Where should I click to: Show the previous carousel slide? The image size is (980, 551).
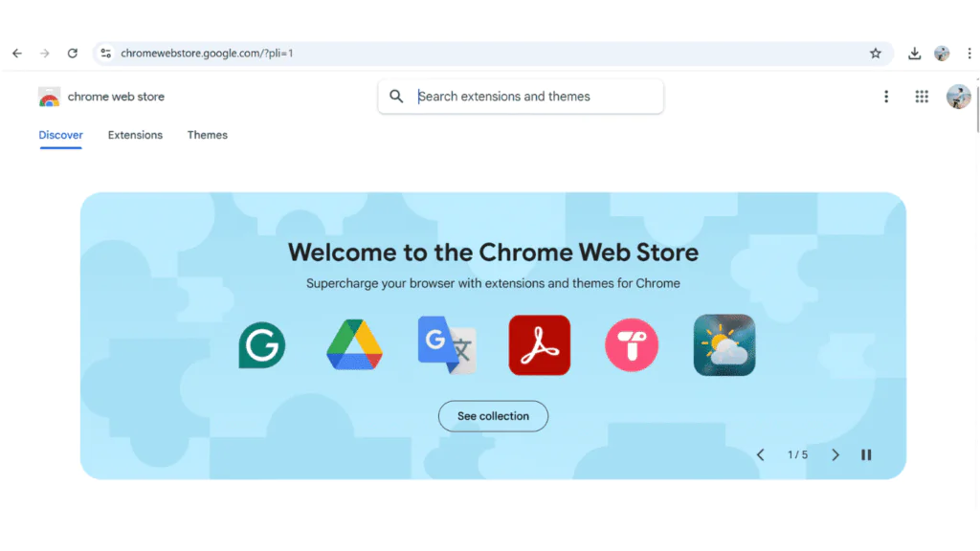(761, 454)
